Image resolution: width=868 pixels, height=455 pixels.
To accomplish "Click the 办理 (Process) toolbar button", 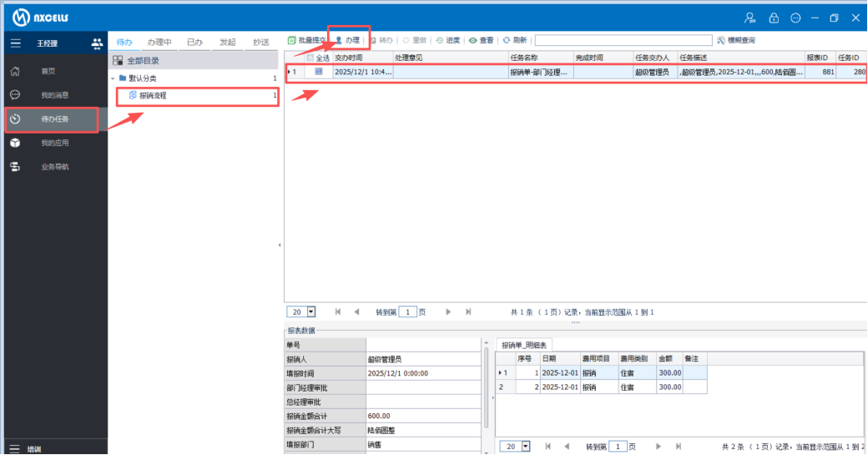I will [x=347, y=40].
